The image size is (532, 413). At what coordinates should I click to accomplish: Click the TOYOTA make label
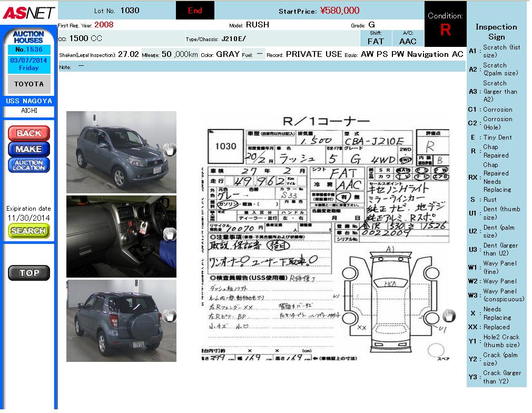pyautogui.click(x=28, y=84)
